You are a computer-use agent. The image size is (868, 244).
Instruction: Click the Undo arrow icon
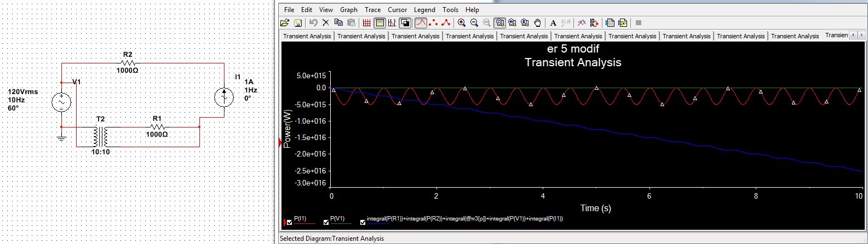click(313, 22)
